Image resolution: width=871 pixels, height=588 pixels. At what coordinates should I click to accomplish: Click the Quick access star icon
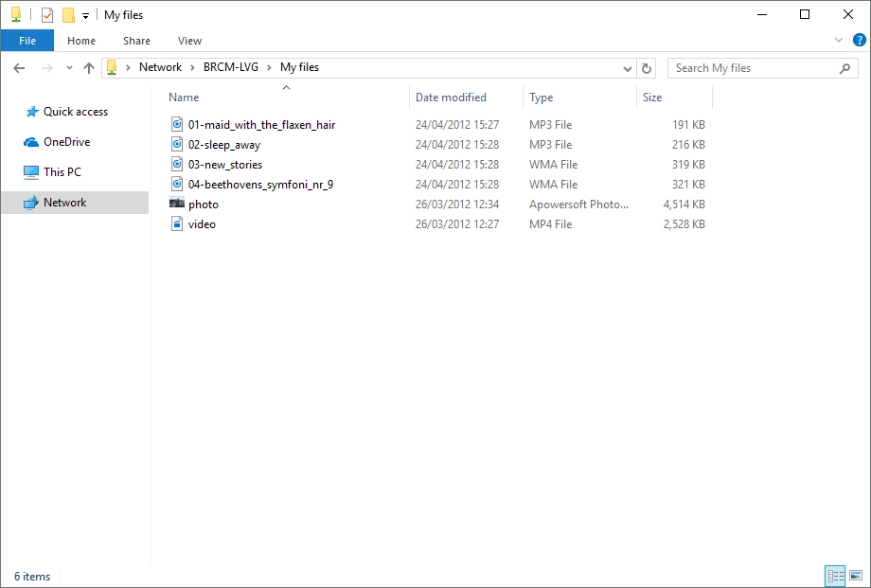(31, 112)
